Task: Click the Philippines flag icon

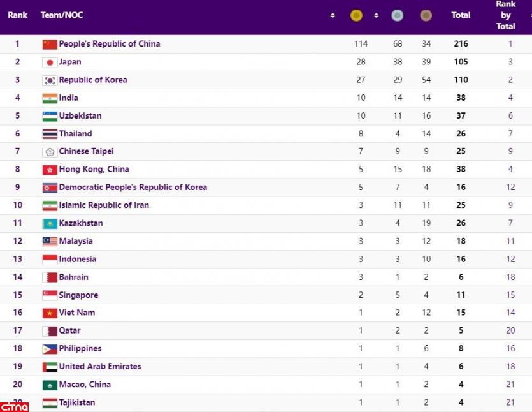Action: [x=50, y=349]
